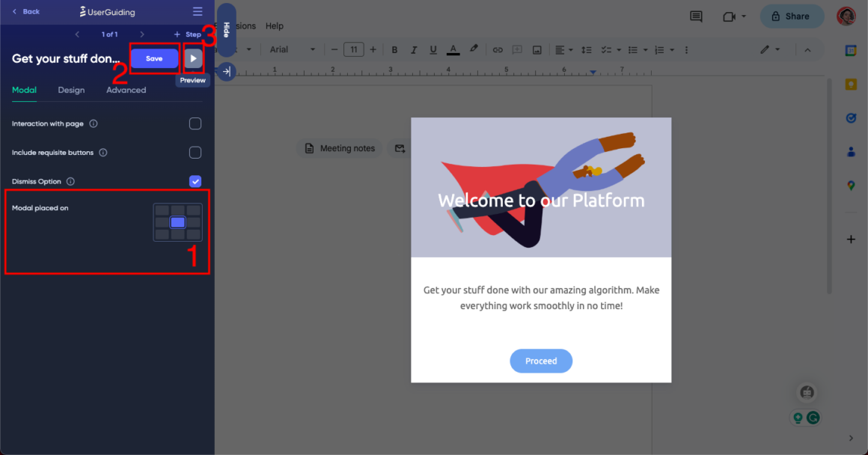Open the text color picker

(x=453, y=49)
